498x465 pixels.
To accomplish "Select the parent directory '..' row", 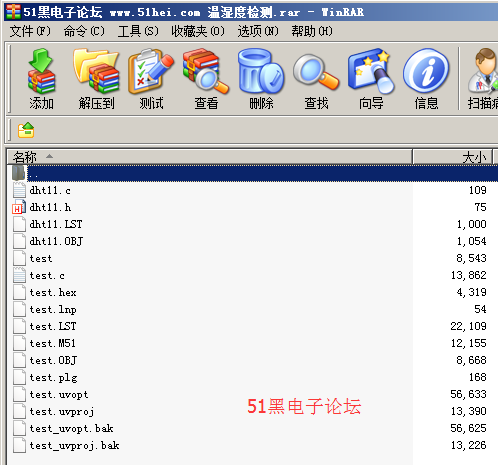I will (x=252, y=173).
